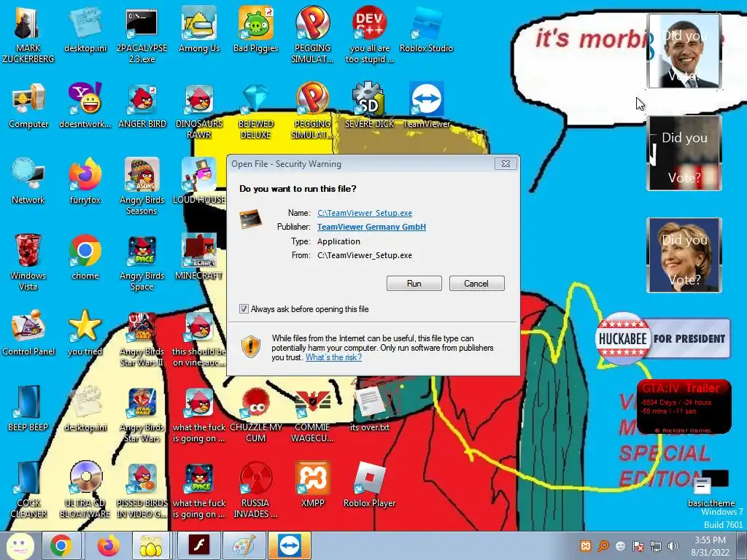Select the MINECRAFT desktop icon
Viewport: 747px width, 560px height.
point(198,257)
